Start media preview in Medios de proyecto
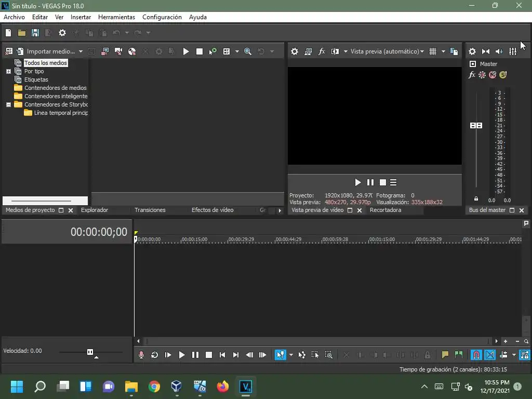The image size is (532, 399). coord(185,51)
